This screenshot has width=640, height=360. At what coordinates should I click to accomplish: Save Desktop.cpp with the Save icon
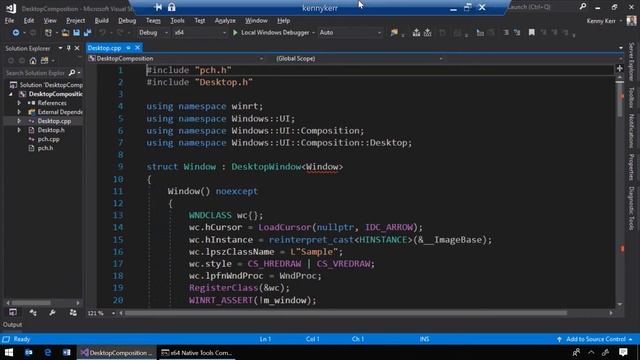tap(76, 33)
